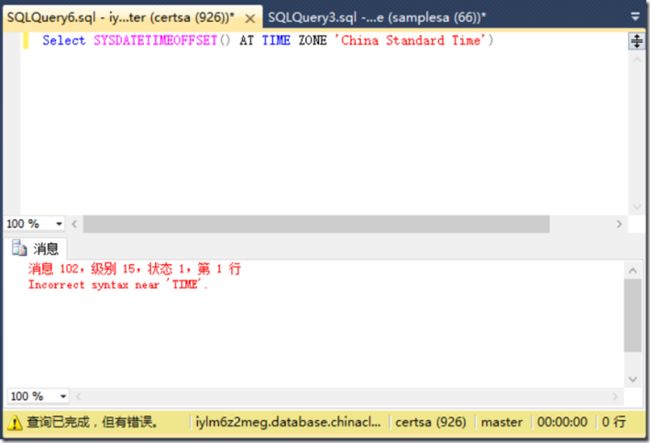
Task: Click the messages pane scroll down arrow
Action: [633, 379]
